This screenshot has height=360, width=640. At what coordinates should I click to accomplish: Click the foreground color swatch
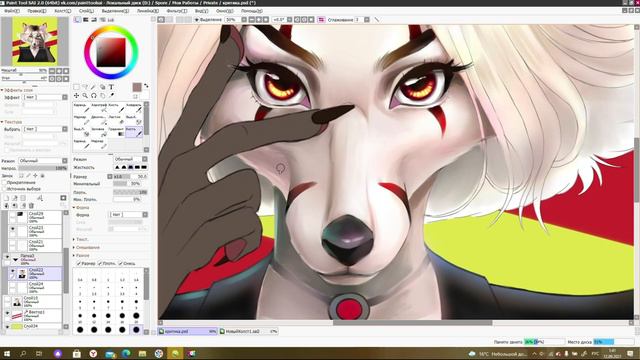coord(137,87)
